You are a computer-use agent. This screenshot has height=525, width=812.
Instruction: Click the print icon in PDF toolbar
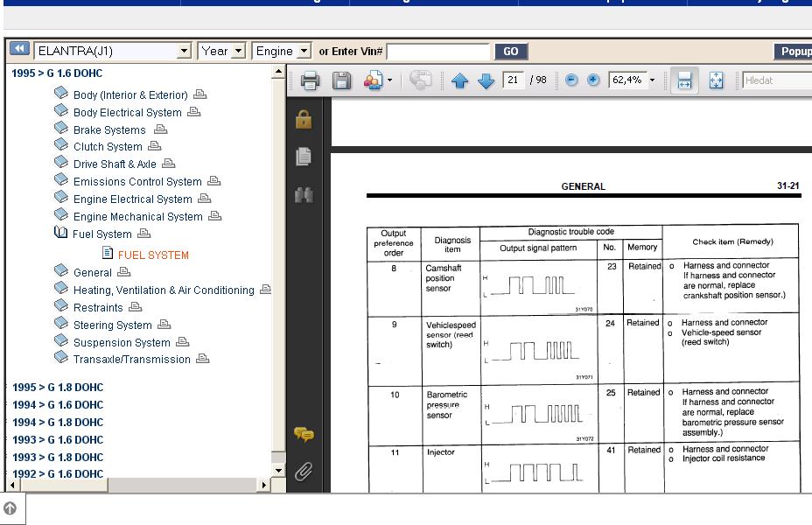[310, 80]
